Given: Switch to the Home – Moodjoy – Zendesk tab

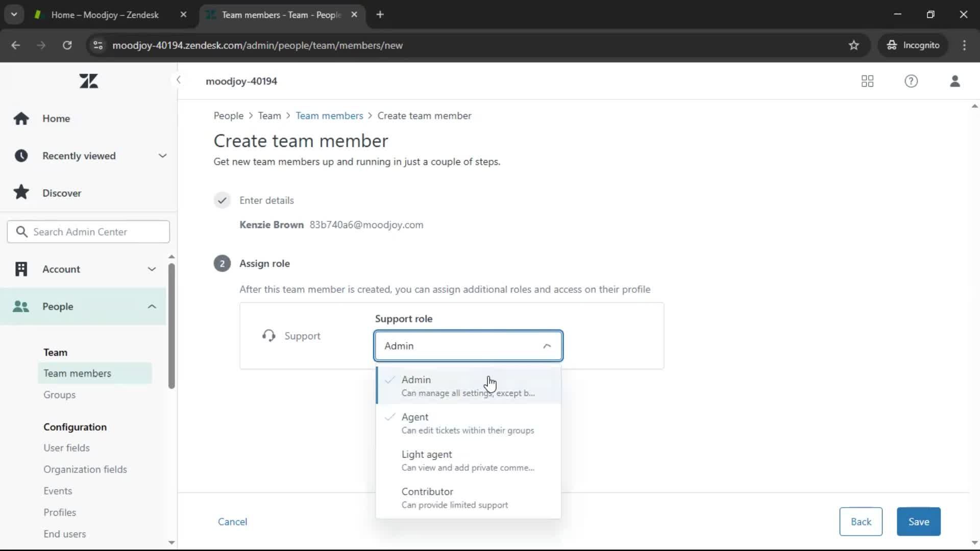Looking at the screenshot, I should pos(105,15).
